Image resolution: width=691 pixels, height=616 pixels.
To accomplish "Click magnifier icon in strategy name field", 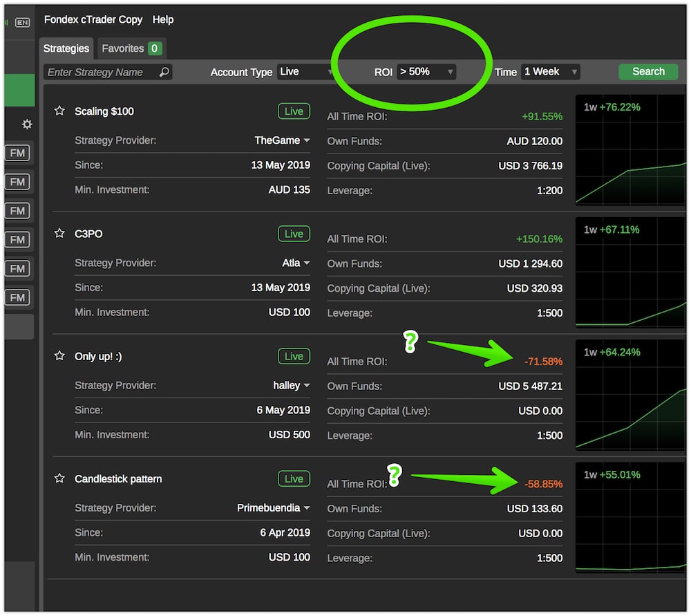I will [164, 72].
